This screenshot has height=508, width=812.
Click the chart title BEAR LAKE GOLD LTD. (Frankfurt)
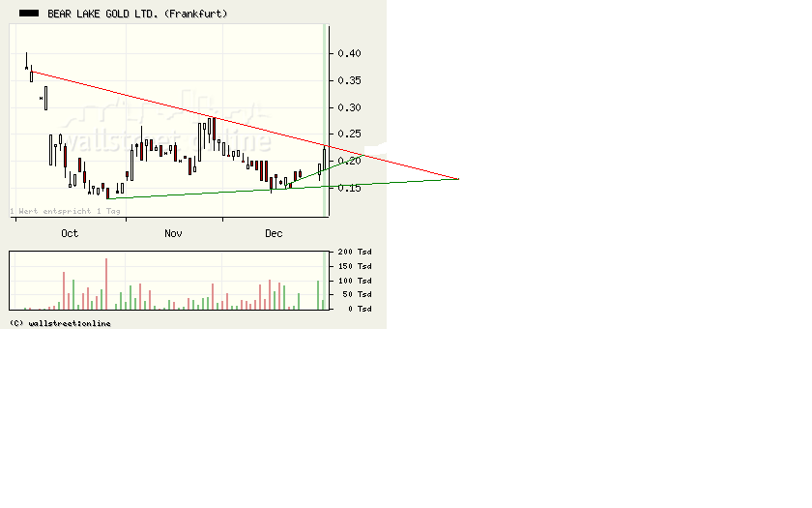point(137,14)
